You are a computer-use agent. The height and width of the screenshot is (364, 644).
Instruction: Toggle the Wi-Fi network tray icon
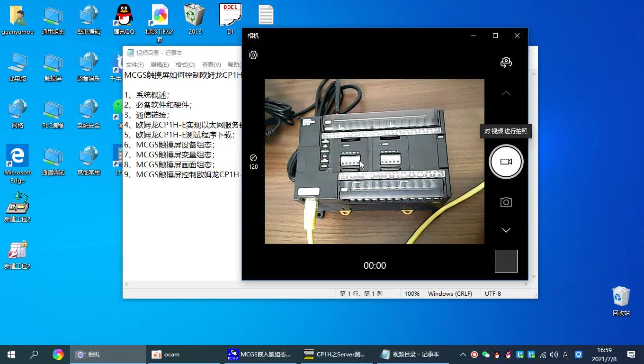(543, 354)
